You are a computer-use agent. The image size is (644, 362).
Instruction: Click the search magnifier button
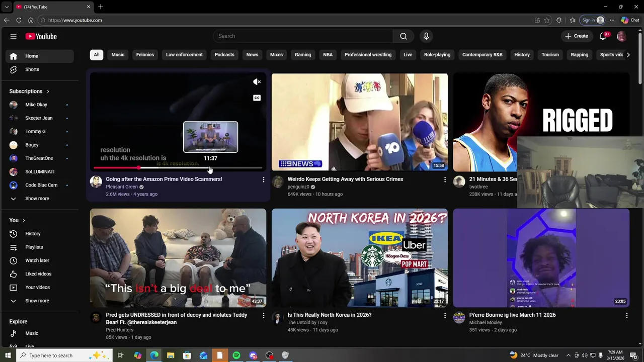pos(404,36)
